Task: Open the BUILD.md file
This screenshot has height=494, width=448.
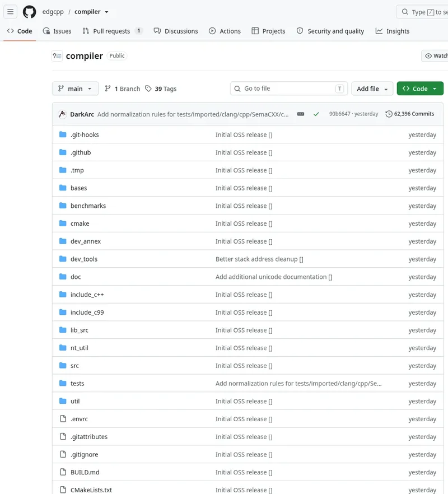Action: (85, 472)
